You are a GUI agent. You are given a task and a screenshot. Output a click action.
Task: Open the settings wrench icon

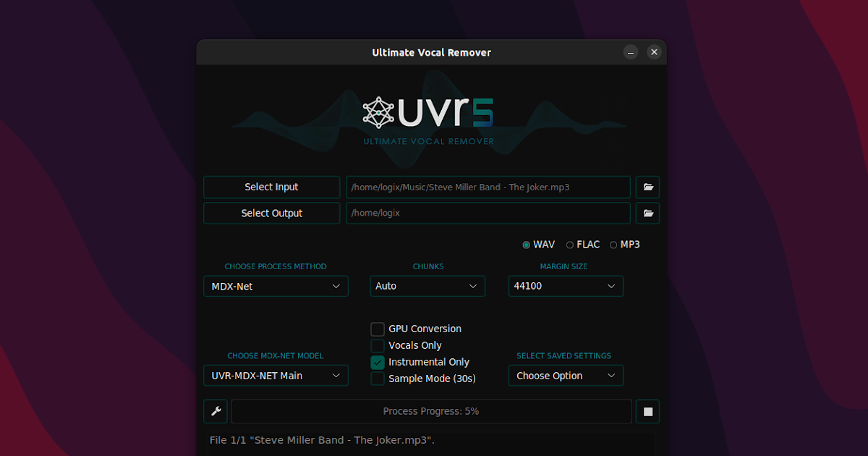click(215, 411)
